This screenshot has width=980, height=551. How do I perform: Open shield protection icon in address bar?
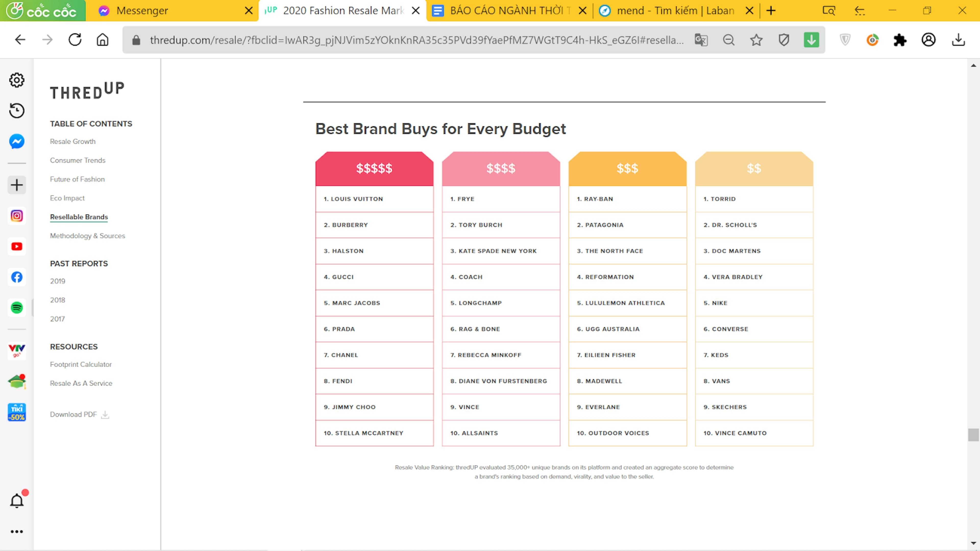click(784, 40)
